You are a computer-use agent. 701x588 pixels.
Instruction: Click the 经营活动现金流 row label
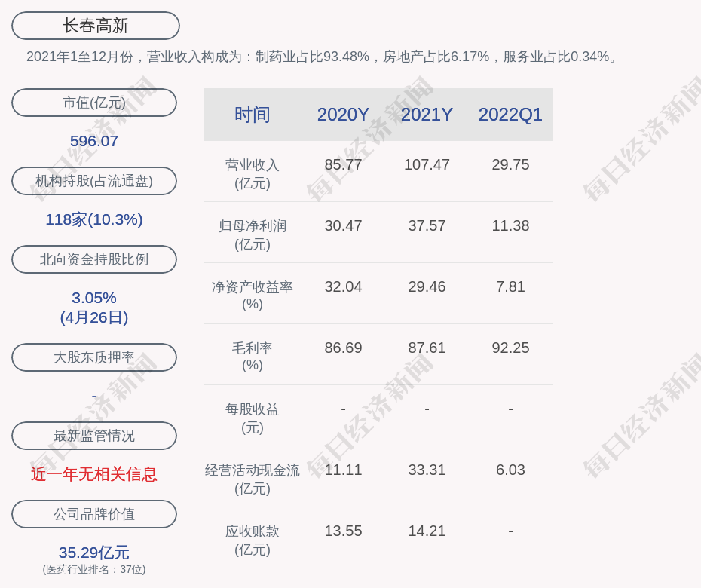(x=252, y=479)
